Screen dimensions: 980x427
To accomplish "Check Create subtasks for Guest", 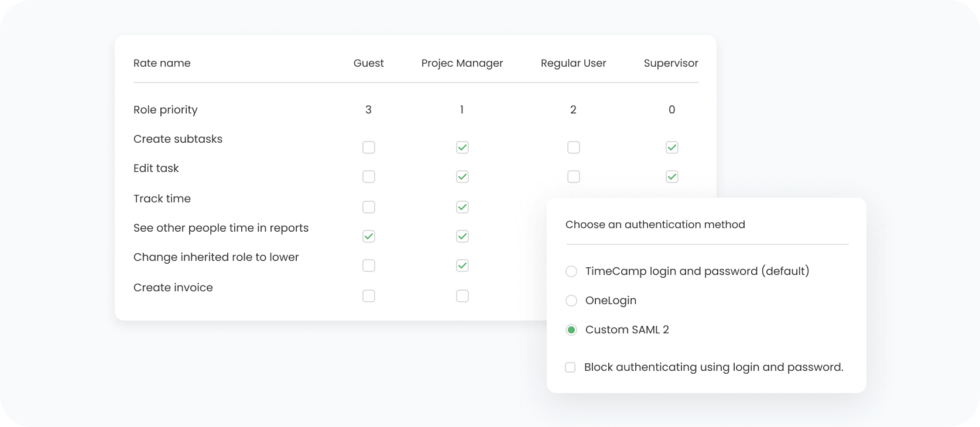I will click(x=369, y=147).
